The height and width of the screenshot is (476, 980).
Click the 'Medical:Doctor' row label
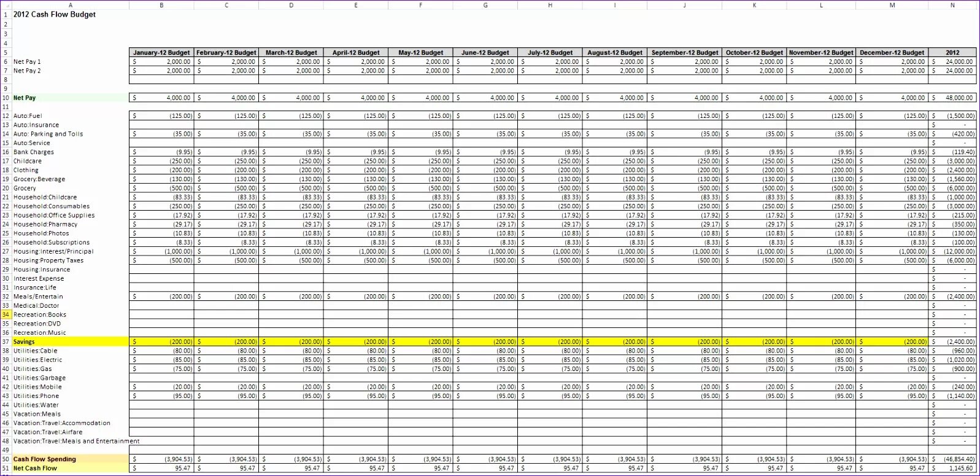click(36, 305)
